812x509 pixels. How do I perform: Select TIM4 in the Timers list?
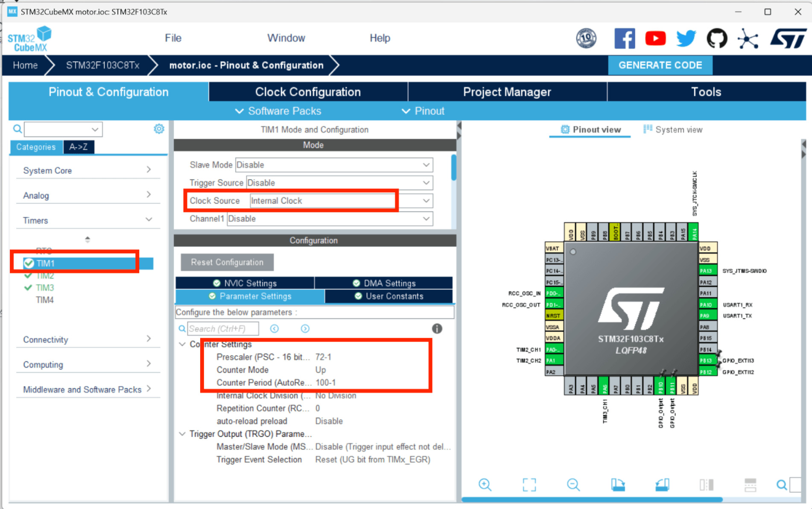pos(45,300)
